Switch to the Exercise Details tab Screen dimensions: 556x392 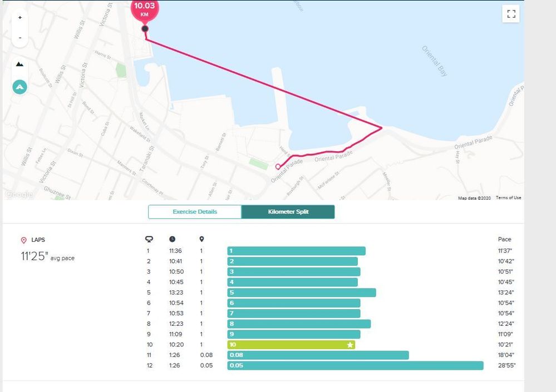(195, 212)
